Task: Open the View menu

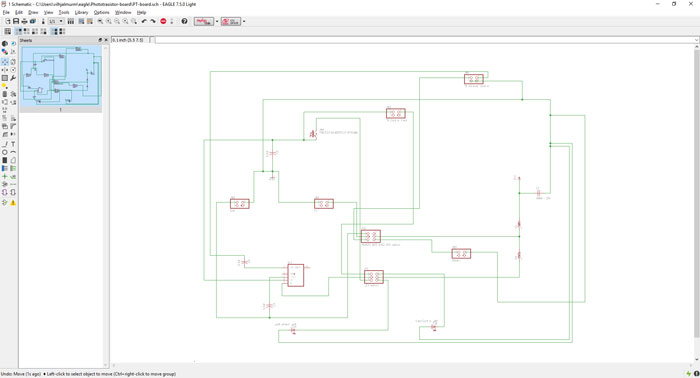Action: coord(48,12)
